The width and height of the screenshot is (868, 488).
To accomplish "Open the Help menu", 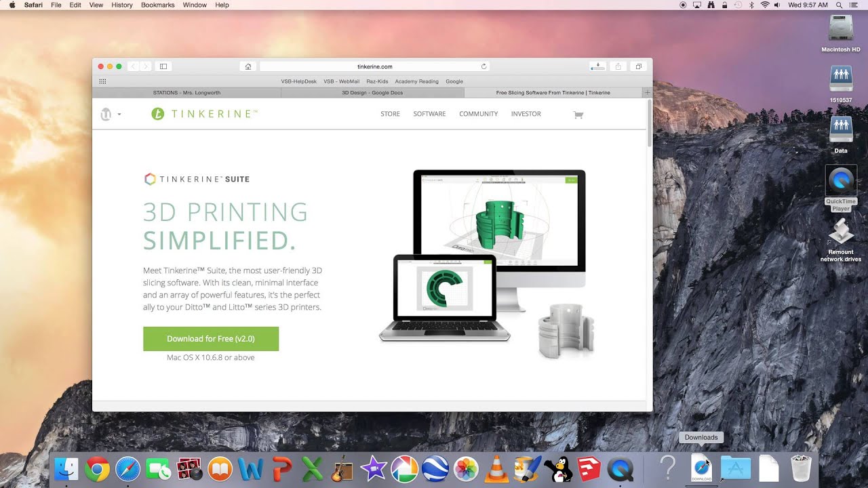I will [222, 5].
